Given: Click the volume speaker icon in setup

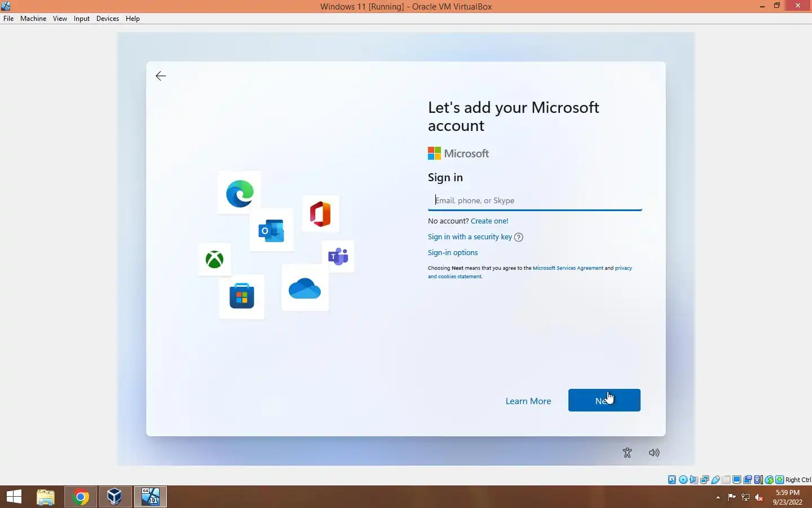Looking at the screenshot, I should 654,453.
